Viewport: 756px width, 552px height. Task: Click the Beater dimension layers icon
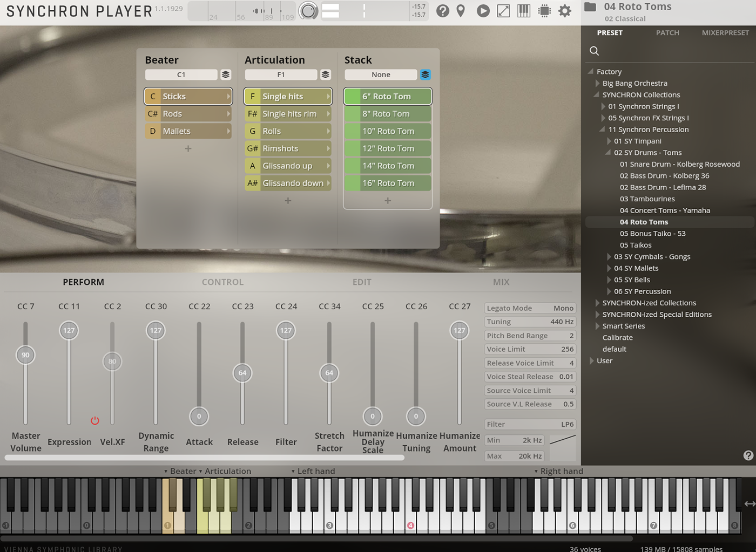[226, 74]
